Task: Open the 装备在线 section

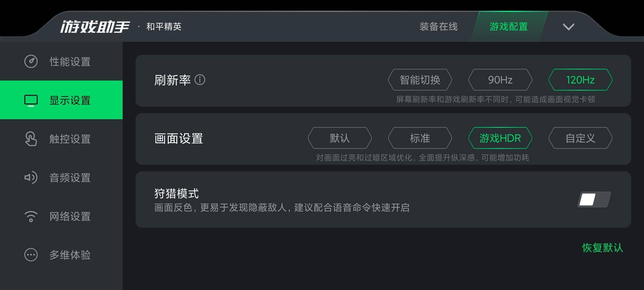Action: (438, 26)
